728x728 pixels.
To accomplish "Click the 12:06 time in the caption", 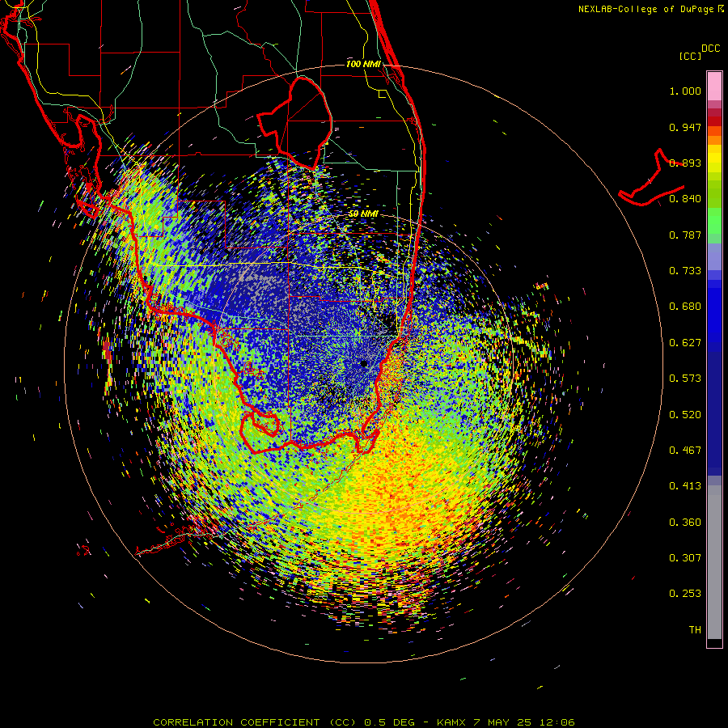I will [x=557, y=722].
